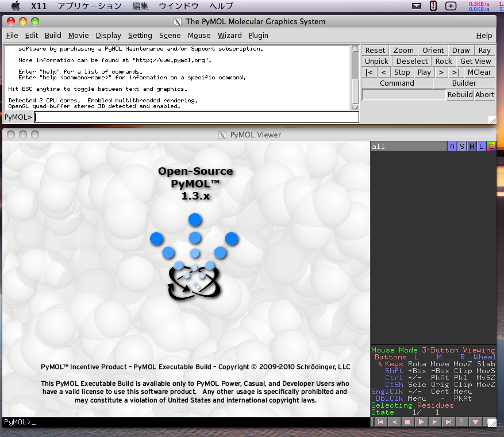
Task: Click the Deselect button
Action: click(x=412, y=62)
